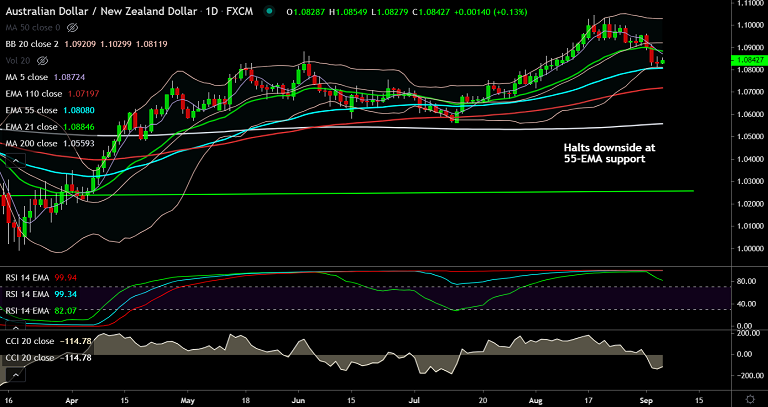Click the 1.04000 price axis label
Image resolution: width=768 pixels, height=407 pixels.
point(751,159)
